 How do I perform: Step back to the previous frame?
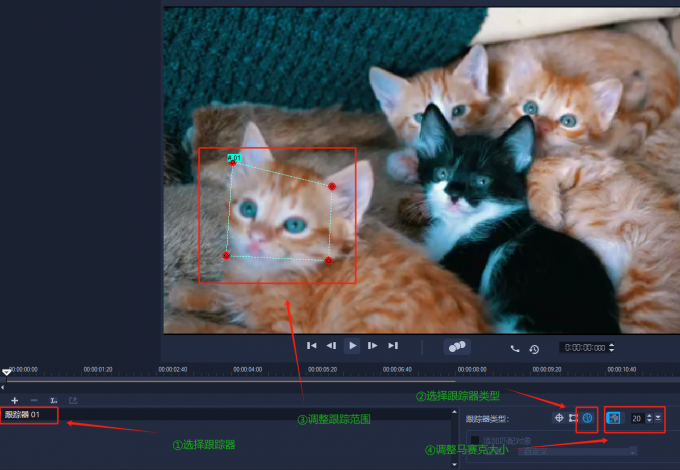pyautogui.click(x=331, y=346)
